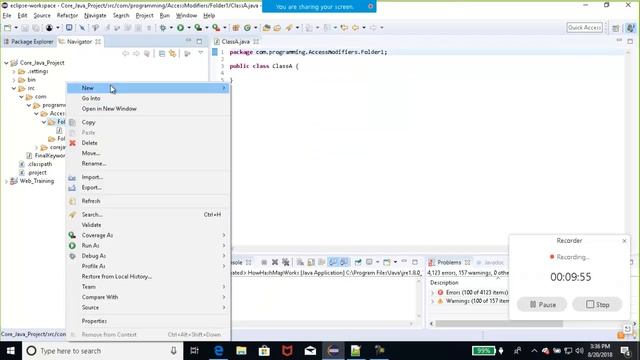Click the Navigator Back arrow icon
Viewport: 640px width, 360px height.
coord(126,54)
